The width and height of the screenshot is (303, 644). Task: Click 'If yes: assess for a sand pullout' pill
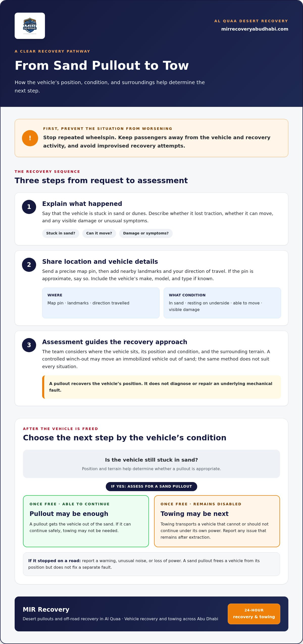(x=151, y=486)
